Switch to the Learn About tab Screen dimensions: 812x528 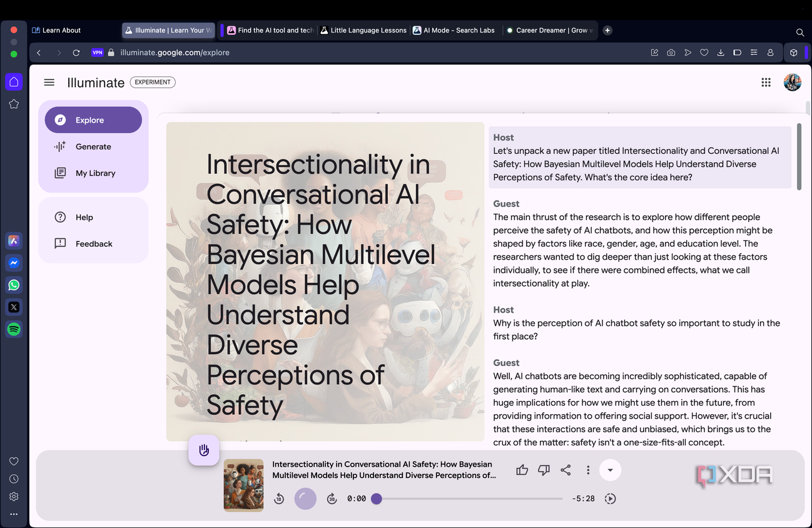pyautogui.click(x=61, y=30)
